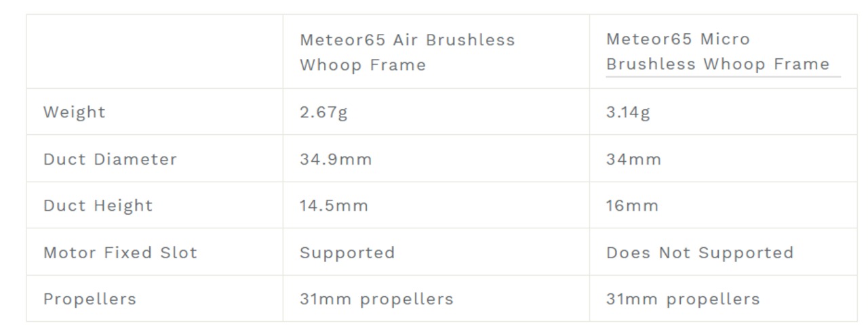Click the 16mm duct height value
The width and height of the screenshot is (868, 334).
click(x=632, y=206)
